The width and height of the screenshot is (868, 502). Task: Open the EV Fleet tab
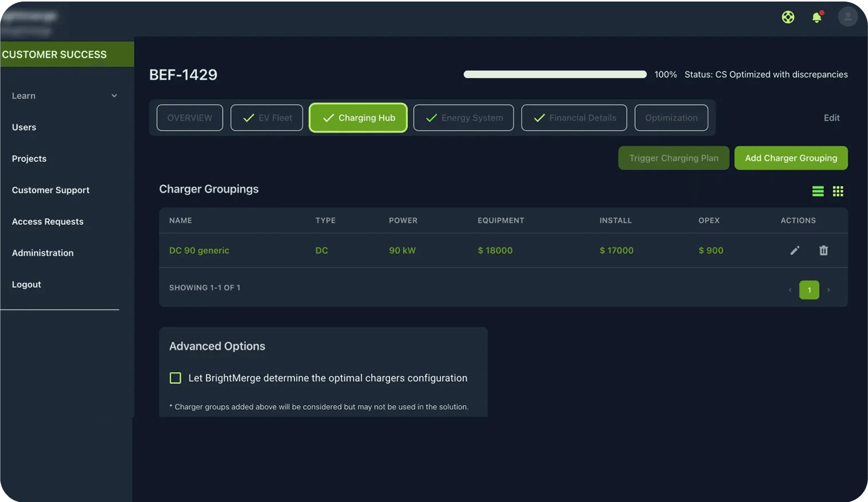(x=267, y=118)
